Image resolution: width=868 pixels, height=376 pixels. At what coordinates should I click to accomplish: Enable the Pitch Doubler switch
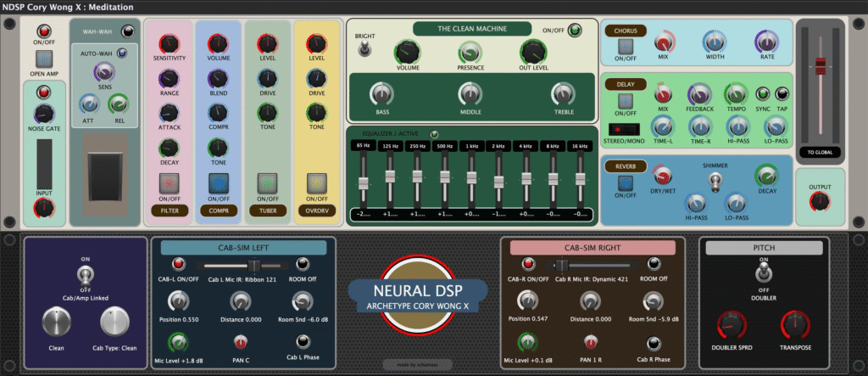point(763,274)
